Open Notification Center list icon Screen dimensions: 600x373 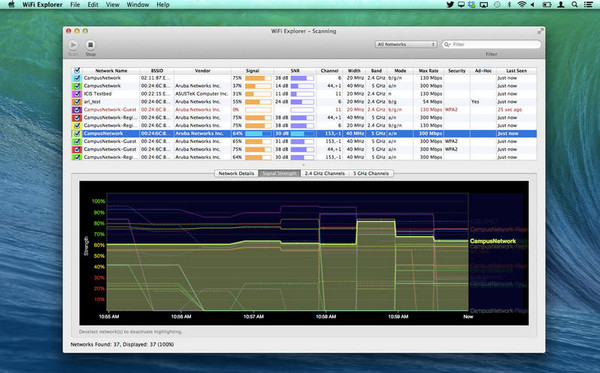coord(588,5)
